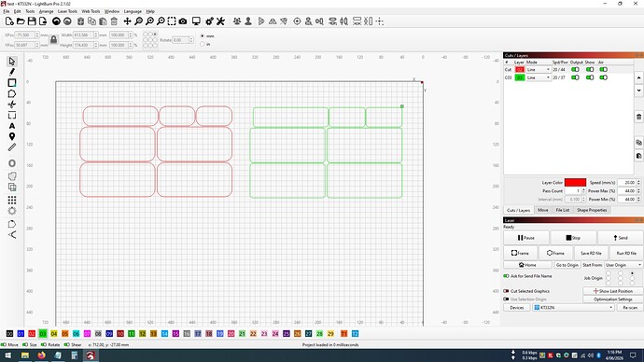644x362 pixels.
Task: Adjust Pass Count stepper arrows
Action: click(x=583, y=191)
